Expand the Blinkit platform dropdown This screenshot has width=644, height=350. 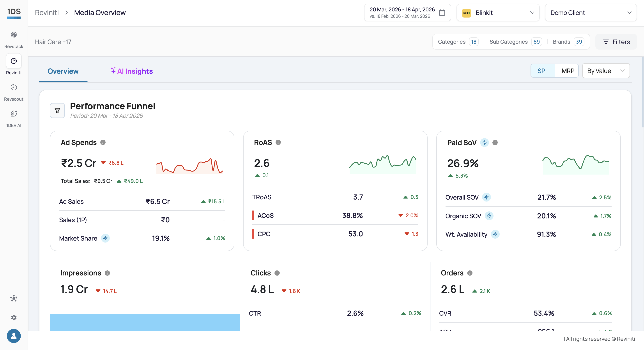coord(498,12)
